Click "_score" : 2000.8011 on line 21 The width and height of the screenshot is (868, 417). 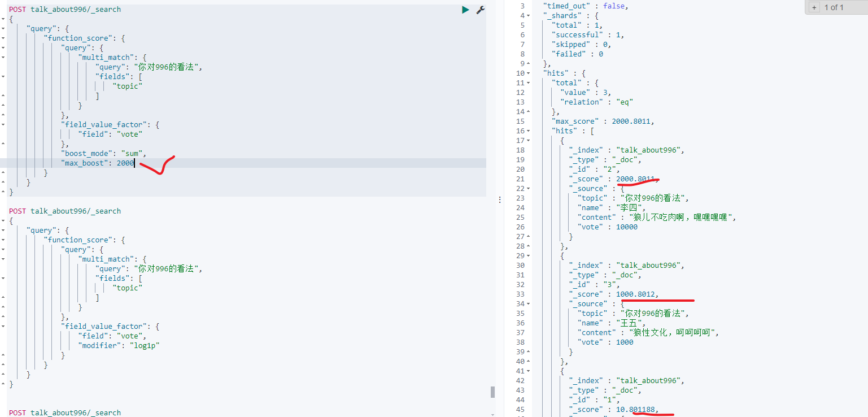[x=614, y=179]
